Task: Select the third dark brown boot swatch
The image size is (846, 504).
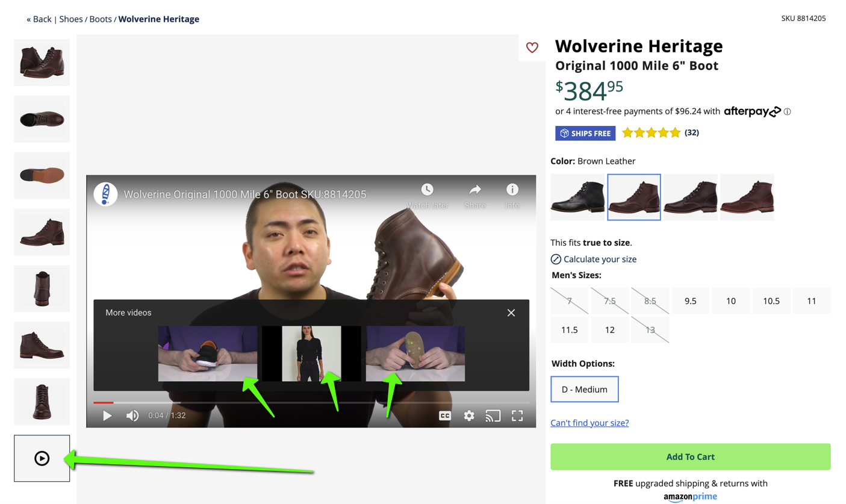Action: (x=691, y=197)
